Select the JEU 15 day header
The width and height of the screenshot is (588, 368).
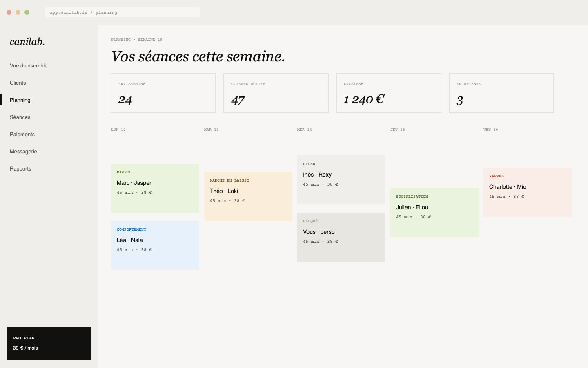398,130
